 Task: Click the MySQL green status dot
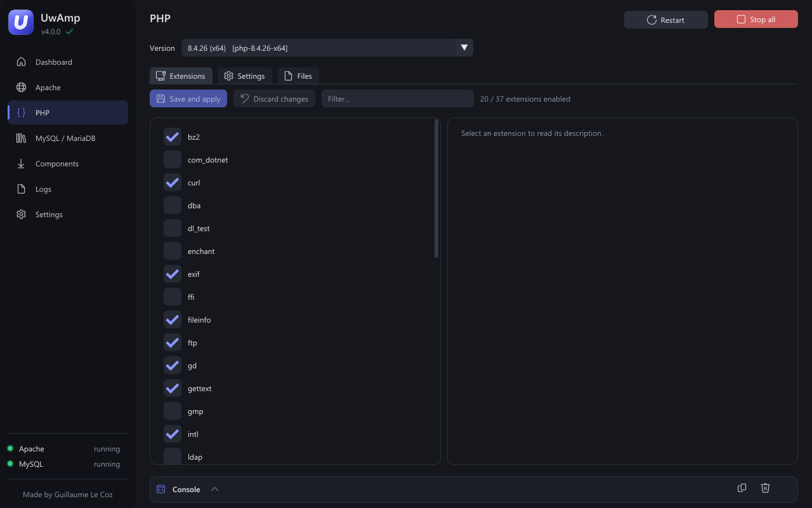[10, 464]
